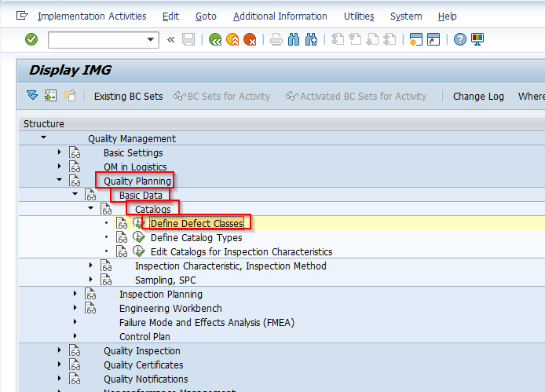The height and width of the screenshot is (392, 545).
Task: Click the Existing BC Sets button
Action: pos(128,97)
